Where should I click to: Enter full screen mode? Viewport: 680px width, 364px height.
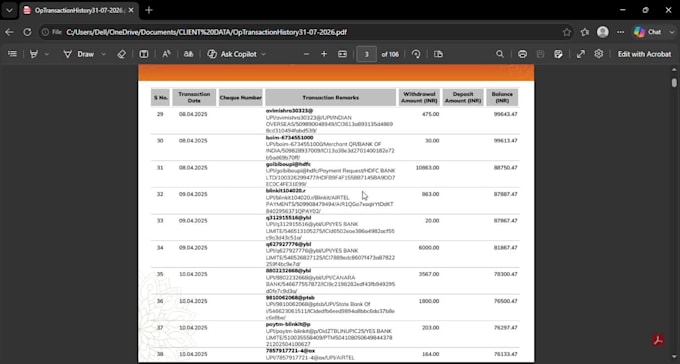point(581,54)
